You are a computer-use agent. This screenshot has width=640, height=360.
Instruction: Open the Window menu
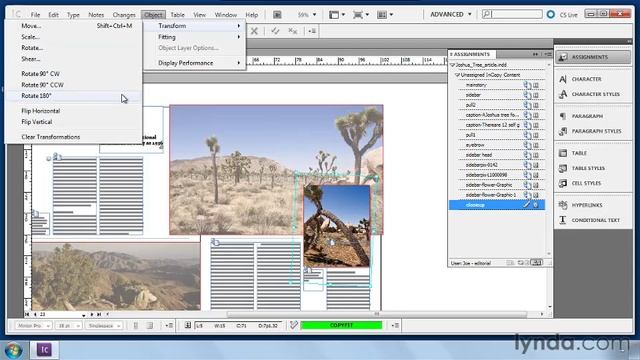(226, 15)
